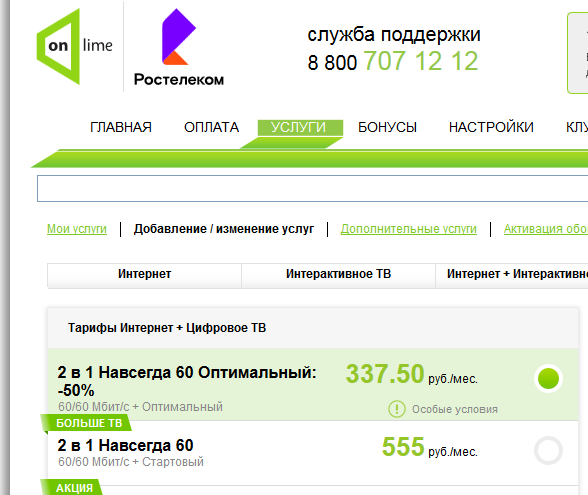The height and width of the screenshot is (495, 588).
Task: Click the Особые условия exclamation icon
Action: (x=397, y=409)
